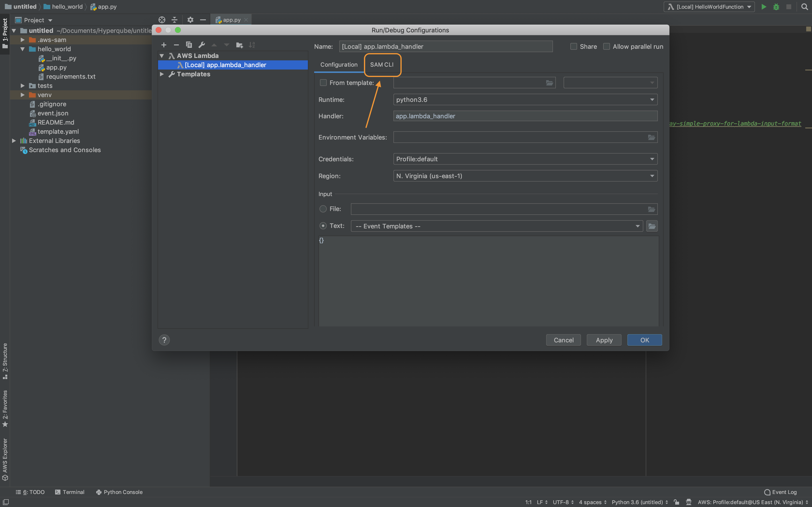
Task: Click browse folder icon for Environment Variables
Action: click(651, 137)
